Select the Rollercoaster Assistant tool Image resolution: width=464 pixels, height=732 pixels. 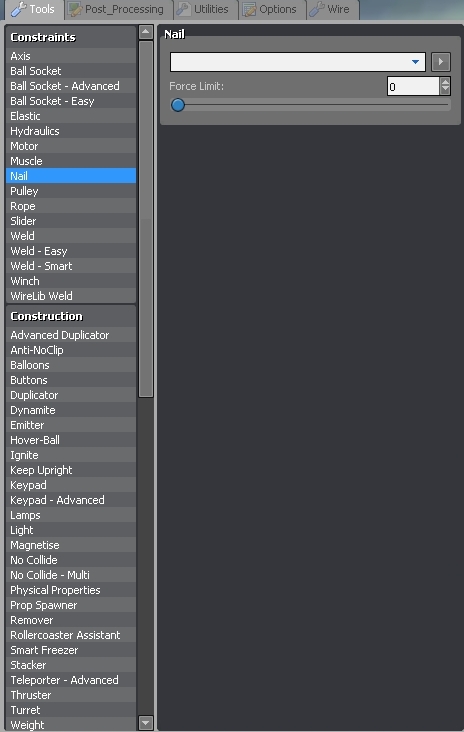click(71, 635)
